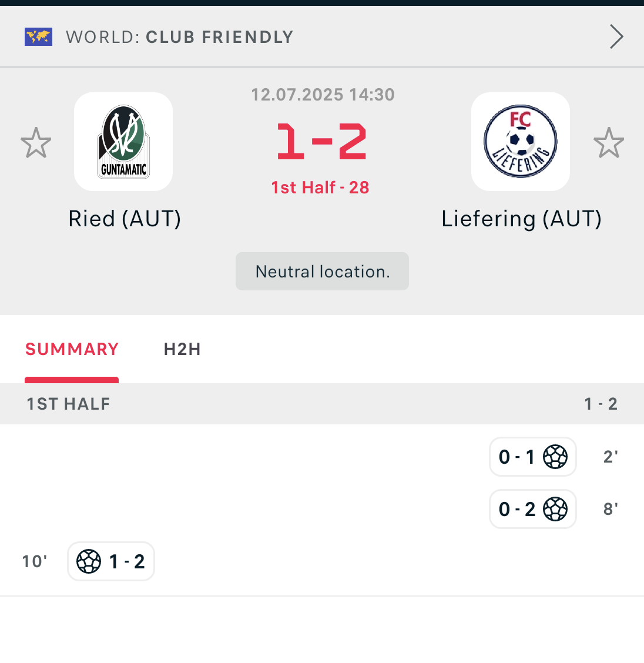Click the Neutral location badge
Screen dimensions: 644x663
322,272
